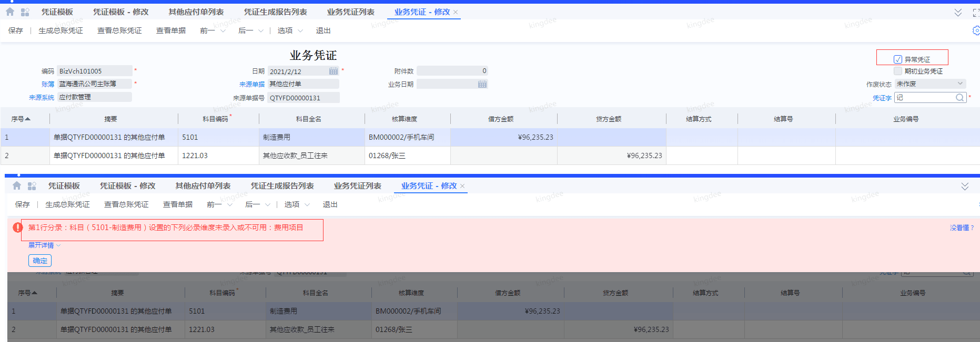Click the 生成总账凭证 button in the upper toolbar

click(x=60, y=31)
